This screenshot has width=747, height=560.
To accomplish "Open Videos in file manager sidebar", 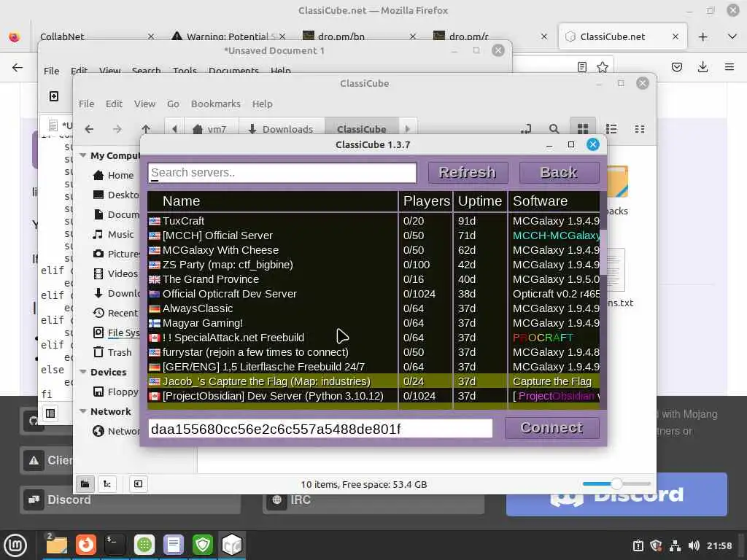I will pyautogui.click(x=115, y=274).
